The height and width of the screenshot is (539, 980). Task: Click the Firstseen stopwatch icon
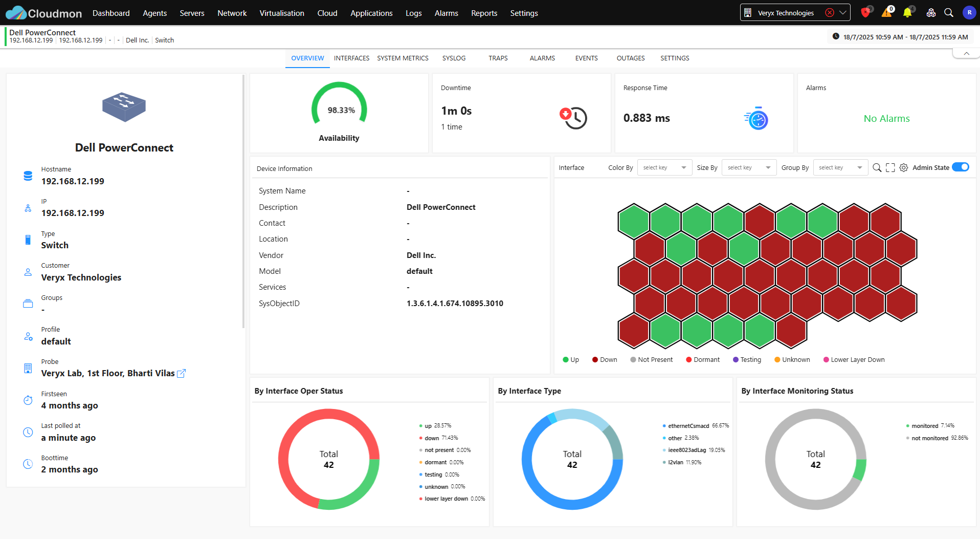pyautogui.click(x=28, y=400)
